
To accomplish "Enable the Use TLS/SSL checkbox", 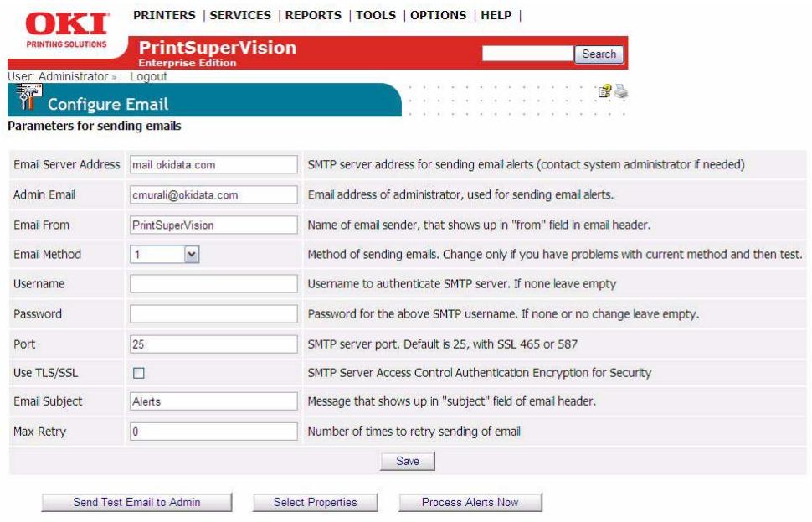I will coord(139,373).
